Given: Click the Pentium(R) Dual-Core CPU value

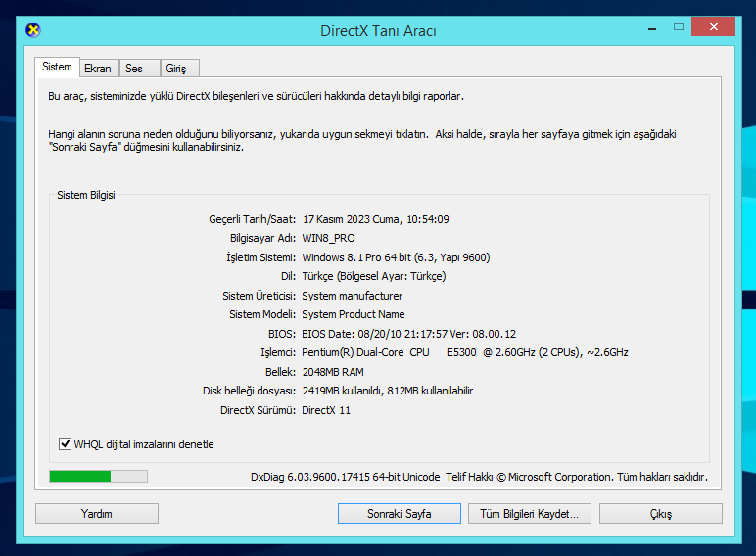Looking at the screenshot, I should point(465,352).
